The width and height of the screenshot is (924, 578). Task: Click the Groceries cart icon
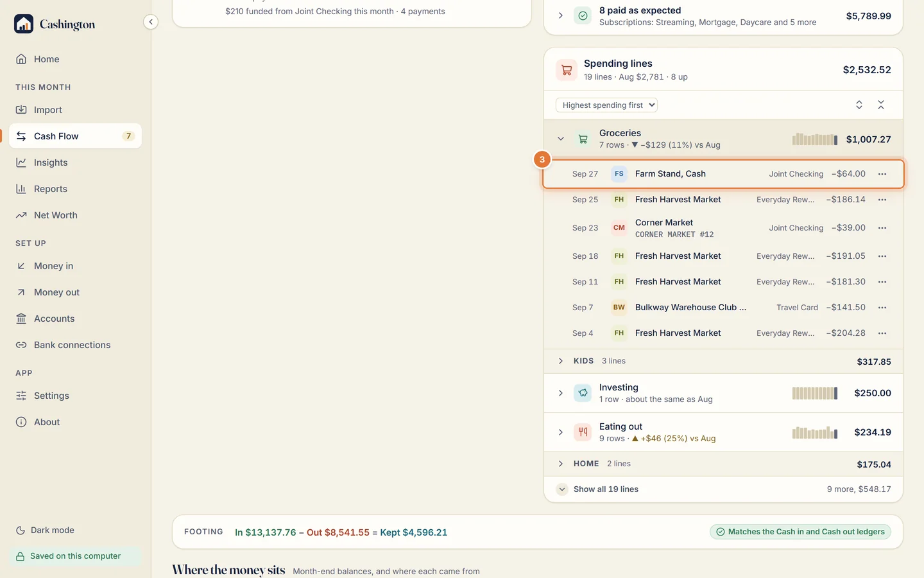click(x=583, y=139)
